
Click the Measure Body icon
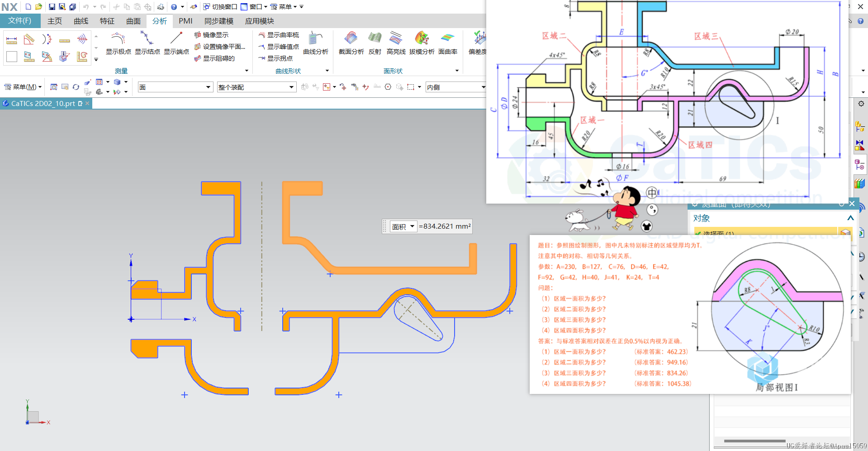[x=65, y=57]
